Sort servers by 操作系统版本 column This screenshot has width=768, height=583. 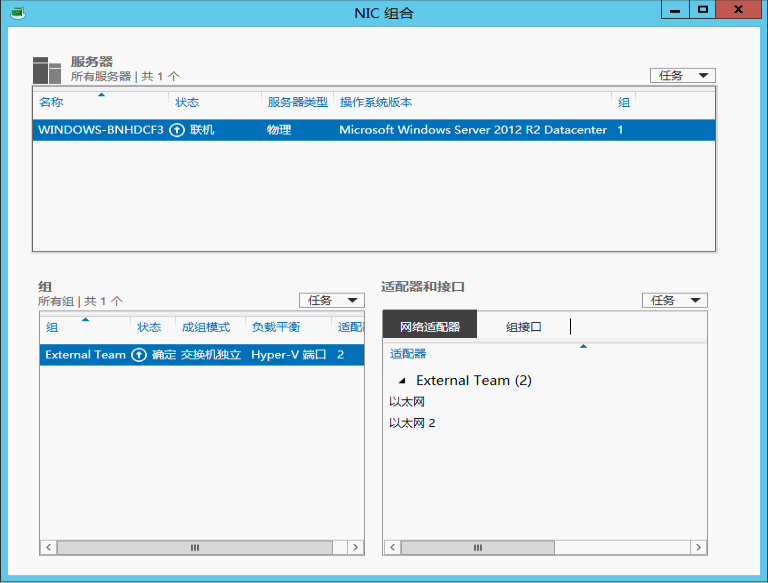point(376,102)
